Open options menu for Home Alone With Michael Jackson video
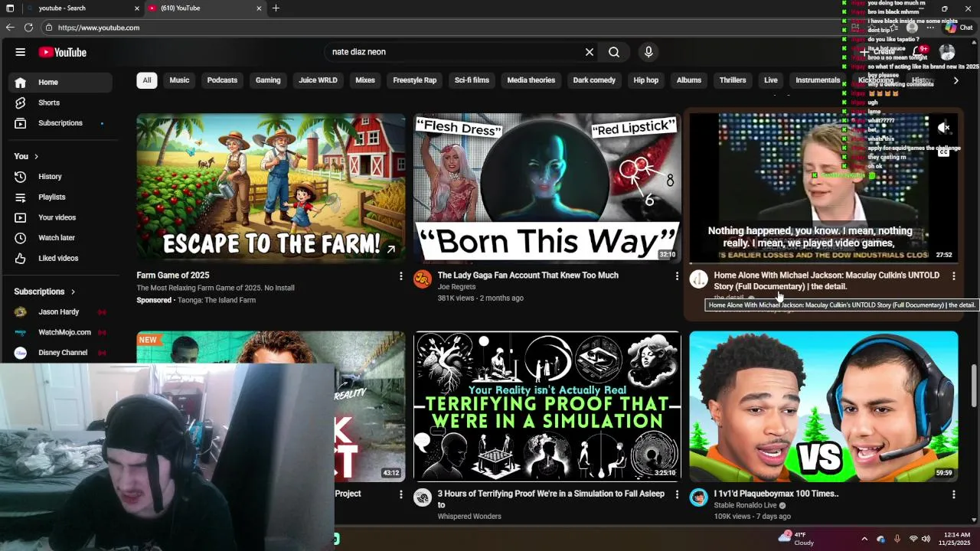 (x=953, y=275)
